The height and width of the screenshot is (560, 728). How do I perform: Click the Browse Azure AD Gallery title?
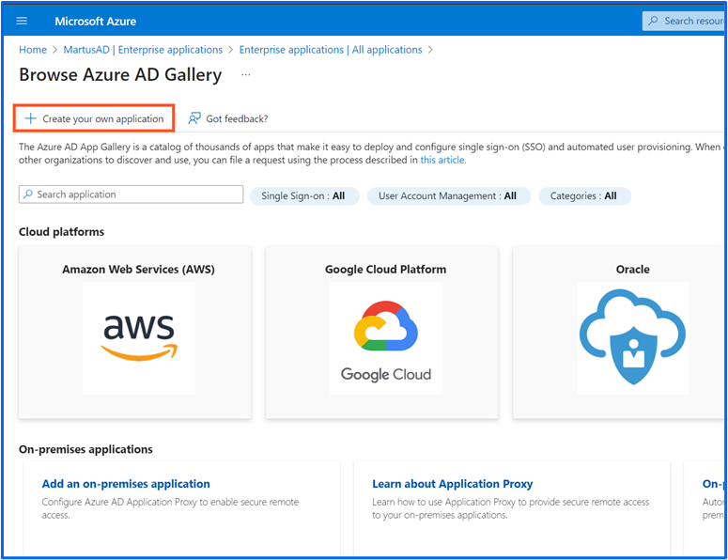point(120,75)
